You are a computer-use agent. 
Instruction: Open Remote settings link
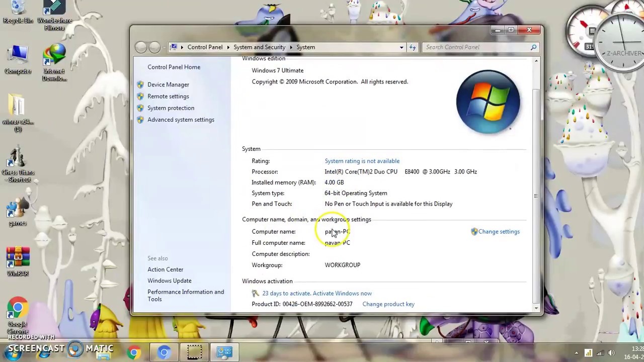coord(168,96)
